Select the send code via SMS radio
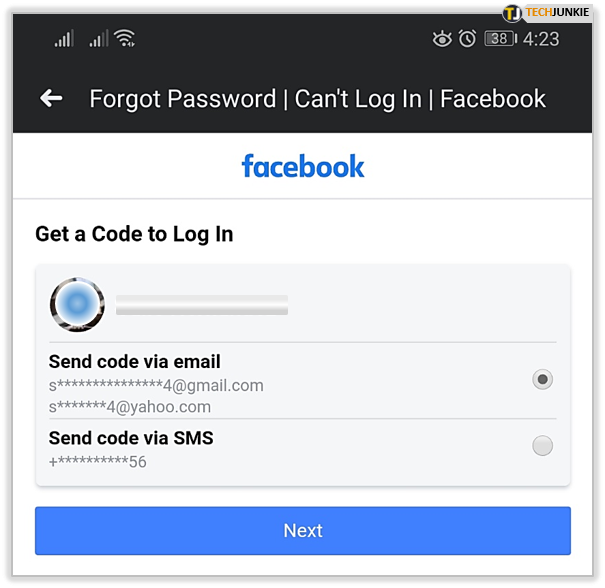The height and width of the screenshot is (588, 605). [542, 446]
